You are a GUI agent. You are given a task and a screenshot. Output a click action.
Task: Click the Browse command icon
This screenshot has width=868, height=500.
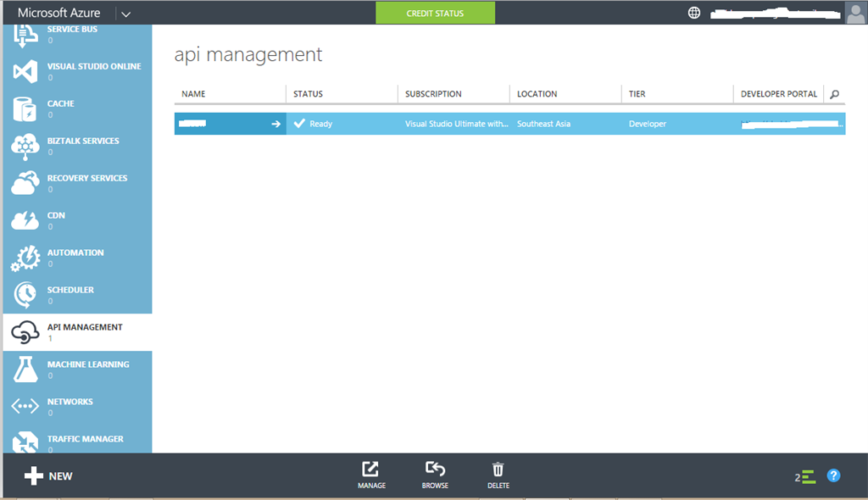click(435, 469)
